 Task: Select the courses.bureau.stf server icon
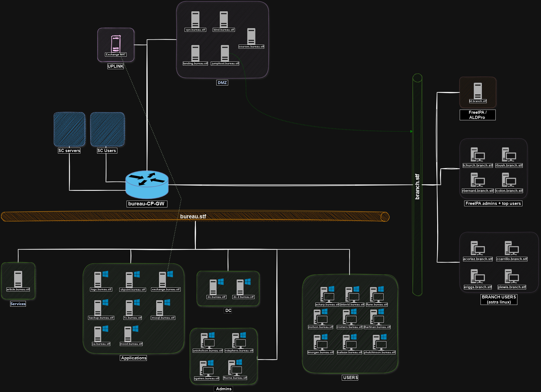coord(251,36)
